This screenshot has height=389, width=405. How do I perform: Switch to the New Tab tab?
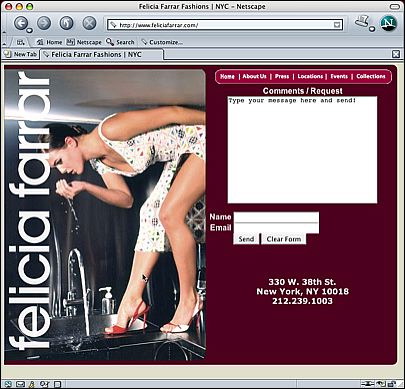[x=21, y=54]
